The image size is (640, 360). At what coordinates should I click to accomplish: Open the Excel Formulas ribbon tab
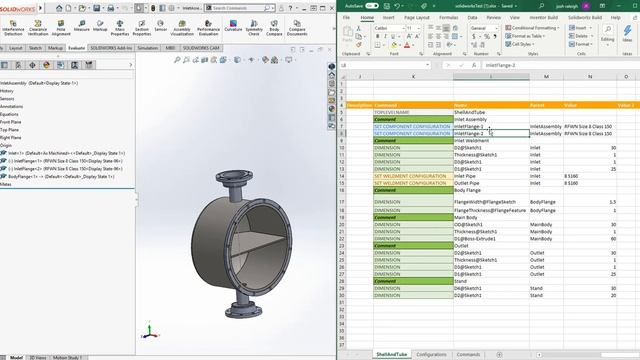coord(448,18)
